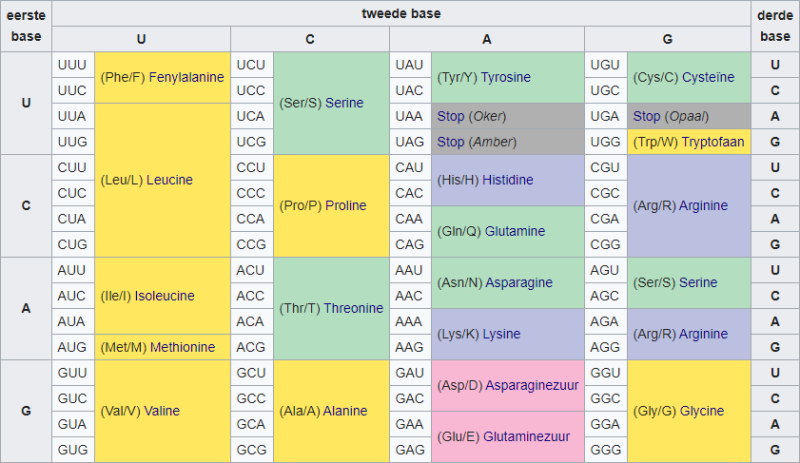The width and height of the screenshot is (800, 463).
Task: Open the Tyrosine link
Action: pyautogui.click(x=506, y=77)
